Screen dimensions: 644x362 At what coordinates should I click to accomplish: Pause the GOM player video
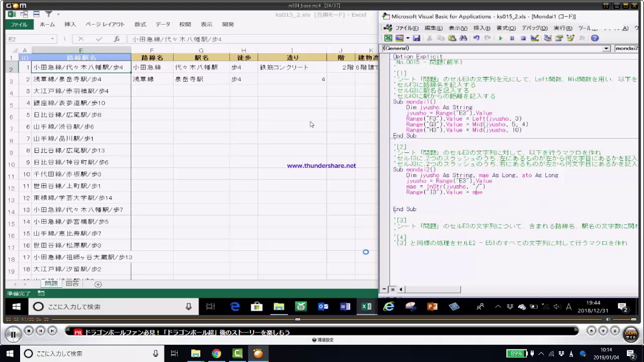(13, 334)
